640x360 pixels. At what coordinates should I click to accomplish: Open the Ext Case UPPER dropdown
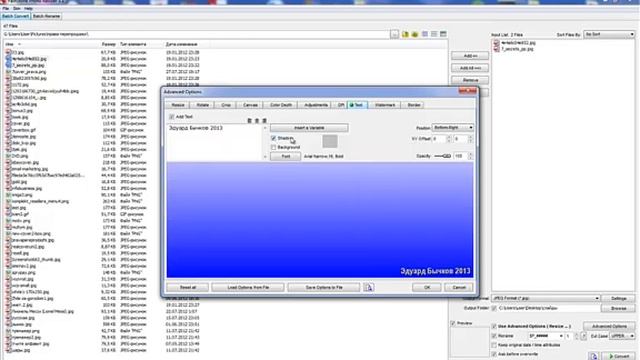[622, 336]
